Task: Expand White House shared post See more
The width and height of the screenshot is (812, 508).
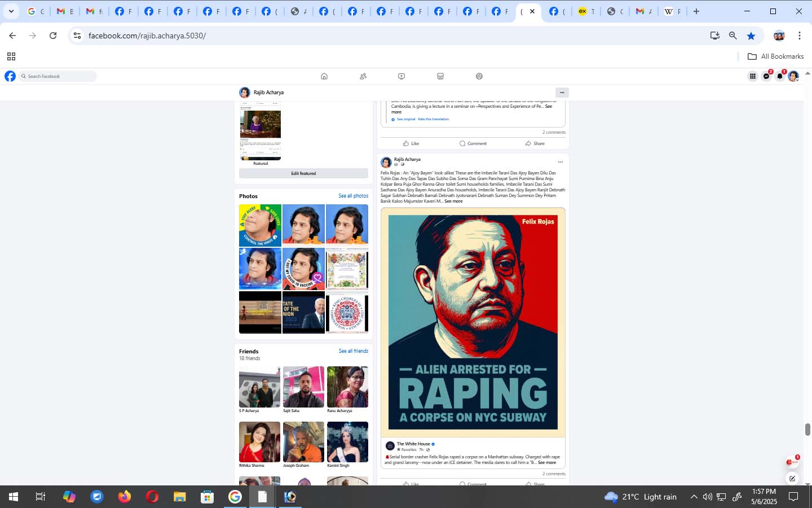Action: click(546, 463)
